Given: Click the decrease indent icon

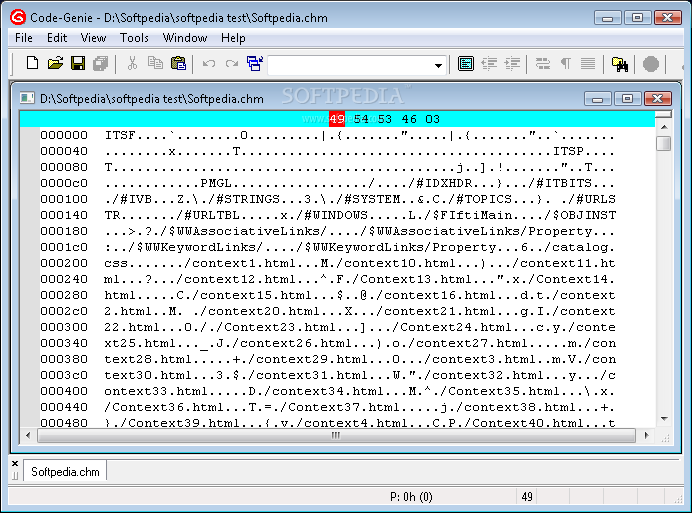Looking at the screenshot, I should pyautogui.click(x=489, y=64).
